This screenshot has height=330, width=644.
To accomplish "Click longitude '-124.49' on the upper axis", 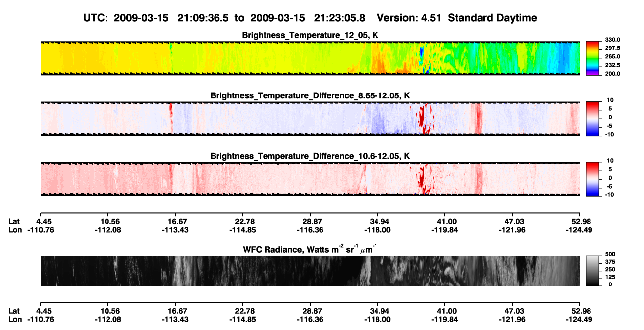I will point(580,230).
